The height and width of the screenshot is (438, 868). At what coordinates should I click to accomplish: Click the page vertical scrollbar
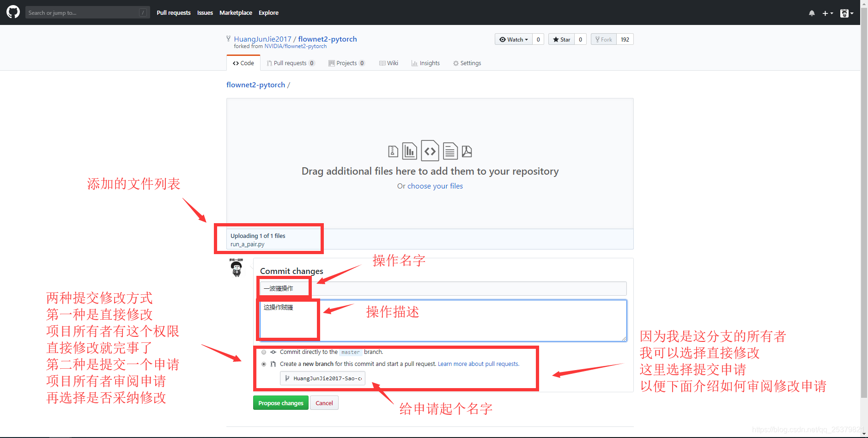864,203
